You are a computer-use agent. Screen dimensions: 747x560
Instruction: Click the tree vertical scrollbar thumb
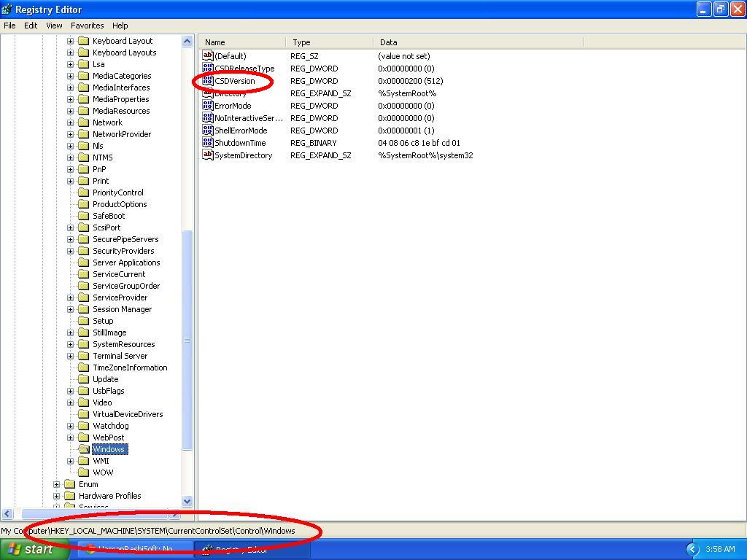(x=187, y=340)
